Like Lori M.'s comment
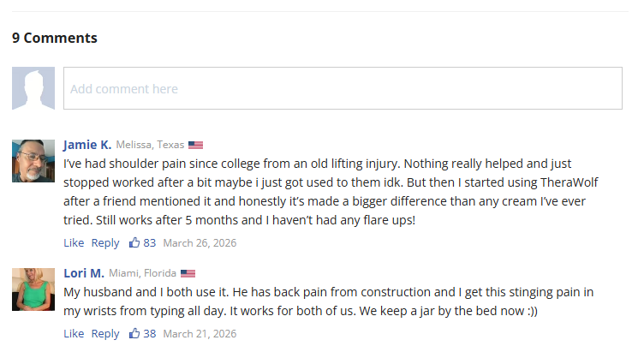The width and height of the screenshot is (644, 346). (74, 333)
